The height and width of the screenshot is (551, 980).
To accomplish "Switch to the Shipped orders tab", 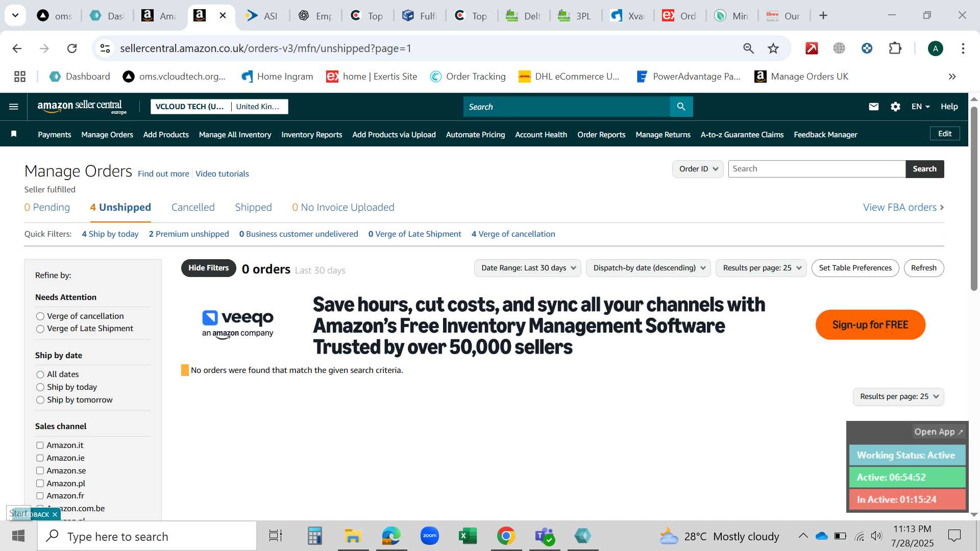I will click(x=253, y=207).
